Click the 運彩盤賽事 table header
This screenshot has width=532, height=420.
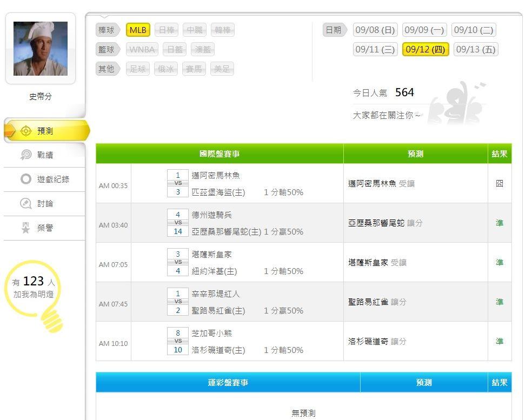(228, 382)
